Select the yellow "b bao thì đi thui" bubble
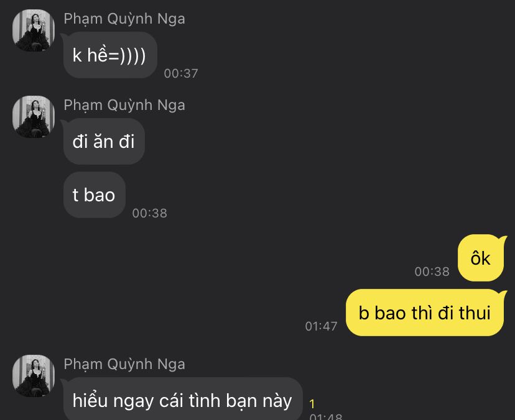Screen dimensions: 515x420 425,313
